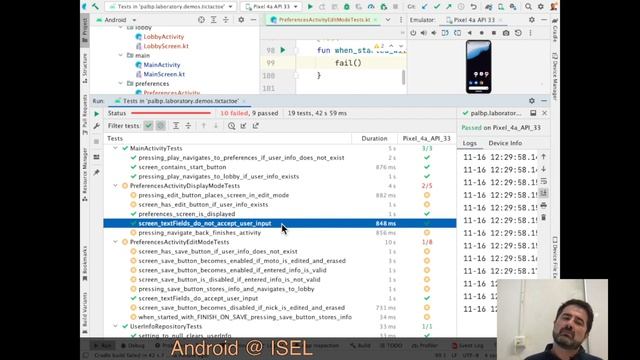The height and width of the screenshot is (360, 640).
Task: Open Build Variants tool window
Action: pyautogui.click(x=85, y=312)
